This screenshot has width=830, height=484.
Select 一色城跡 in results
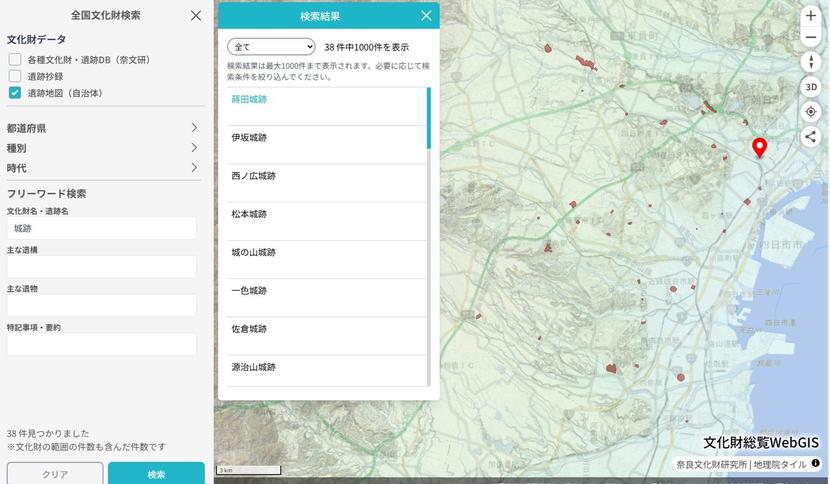(x=327, y=298)
